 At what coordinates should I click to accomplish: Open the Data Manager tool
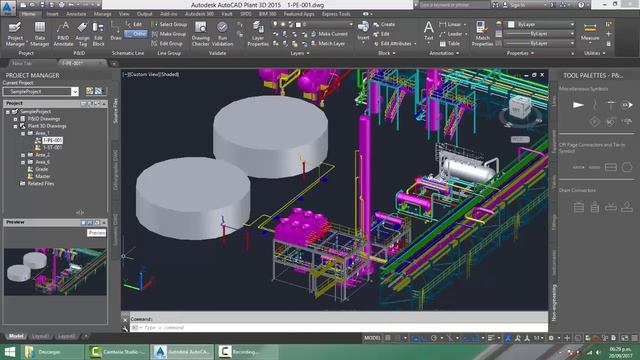(40, 34)
